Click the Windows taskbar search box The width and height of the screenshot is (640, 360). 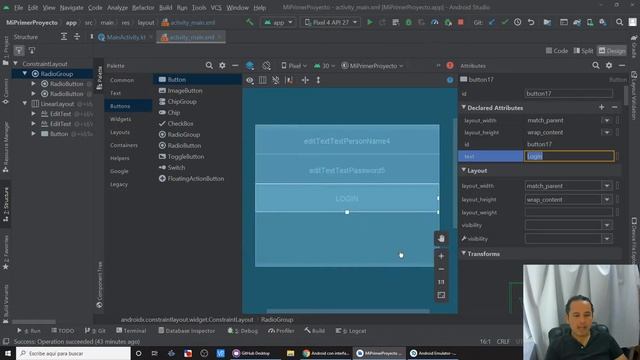tap(73, 353)
